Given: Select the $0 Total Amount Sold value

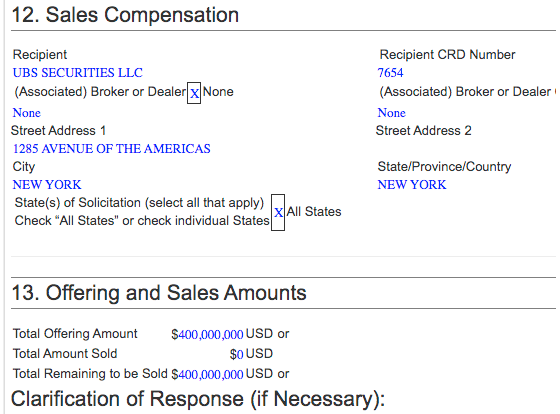Looking at the screenshot, I should pyautogui.click(x=236, y=354).
